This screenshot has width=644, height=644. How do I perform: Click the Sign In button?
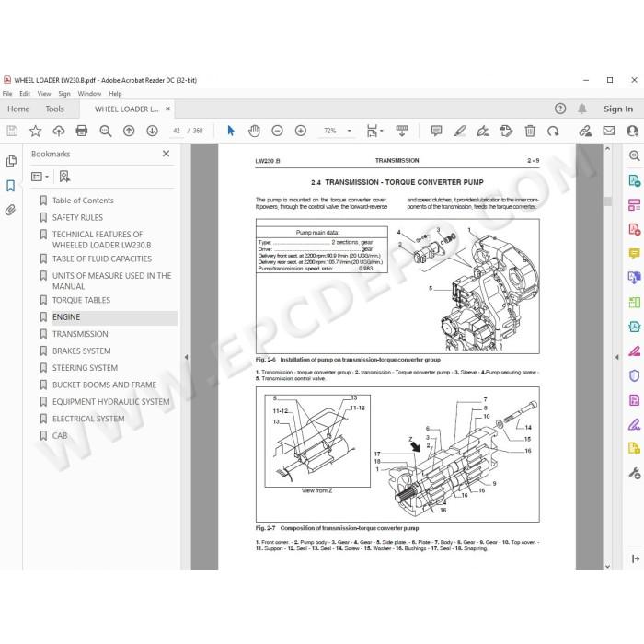coord(617,109)
